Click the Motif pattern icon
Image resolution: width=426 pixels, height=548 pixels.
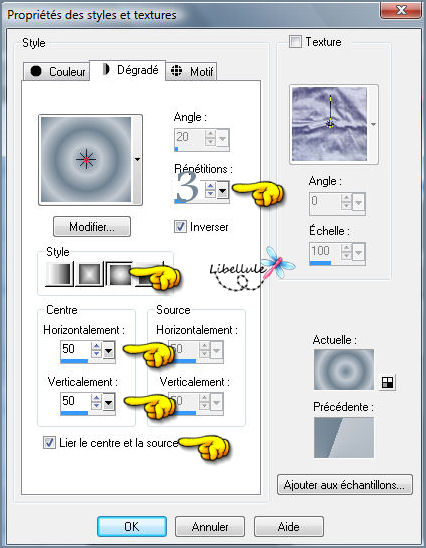click(x=176, y=71)
